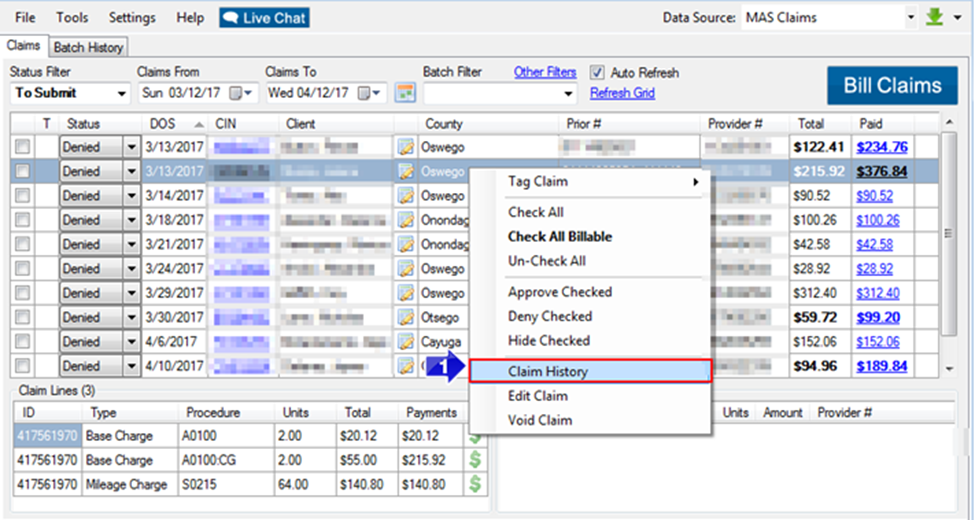Image resolution: width=975 pixels, height=520 pixels.
Task: Click dollar icon for S0215 mileage charge
Action: 475,484
